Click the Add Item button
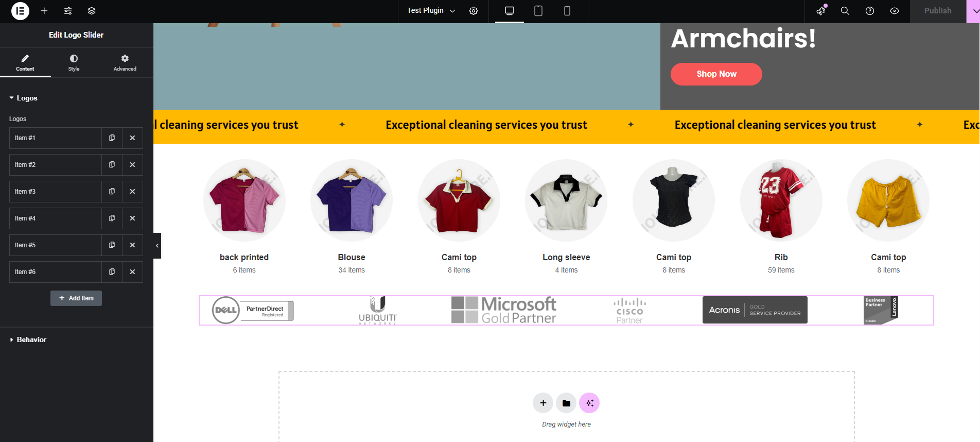The height and width of the screenshot is (442, 980). [76, 298]
